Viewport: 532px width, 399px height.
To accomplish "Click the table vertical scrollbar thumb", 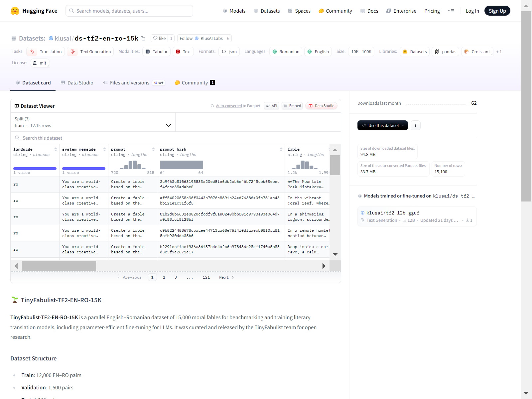I will pyautogui.click(x=335, y=165).
